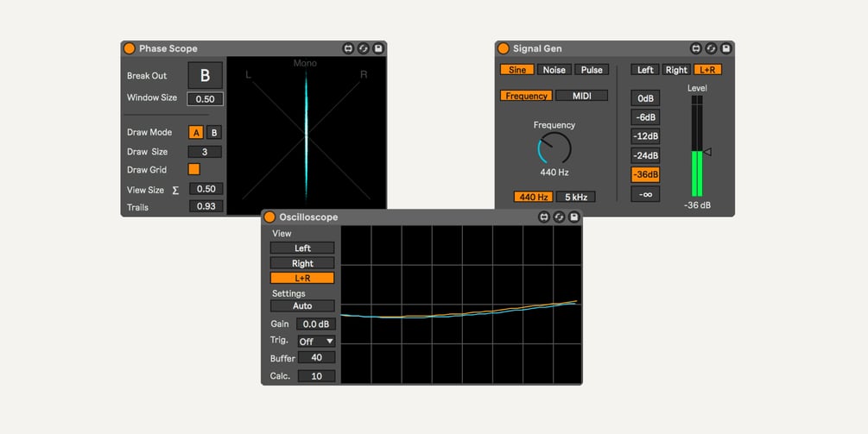Click the Frequency knob in Signal Gen
This screenshot has width=868, height=434.
click(554, 148)
